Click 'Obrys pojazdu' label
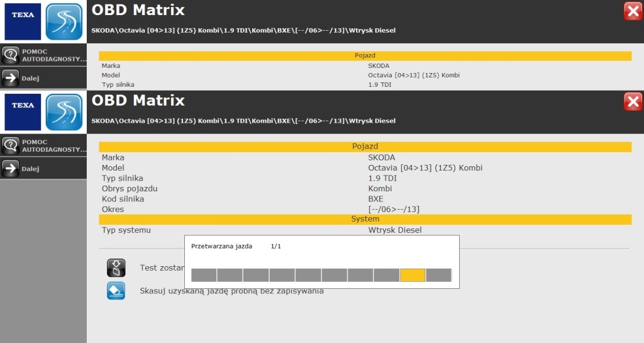Image resolution: width=644 pixels, height=343 pixels. (x=130, y=189)
